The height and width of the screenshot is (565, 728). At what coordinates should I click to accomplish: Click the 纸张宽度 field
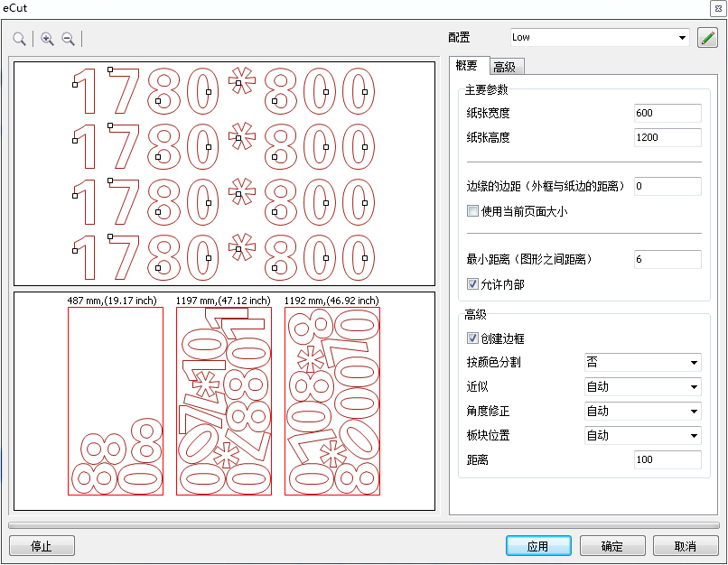667,113
